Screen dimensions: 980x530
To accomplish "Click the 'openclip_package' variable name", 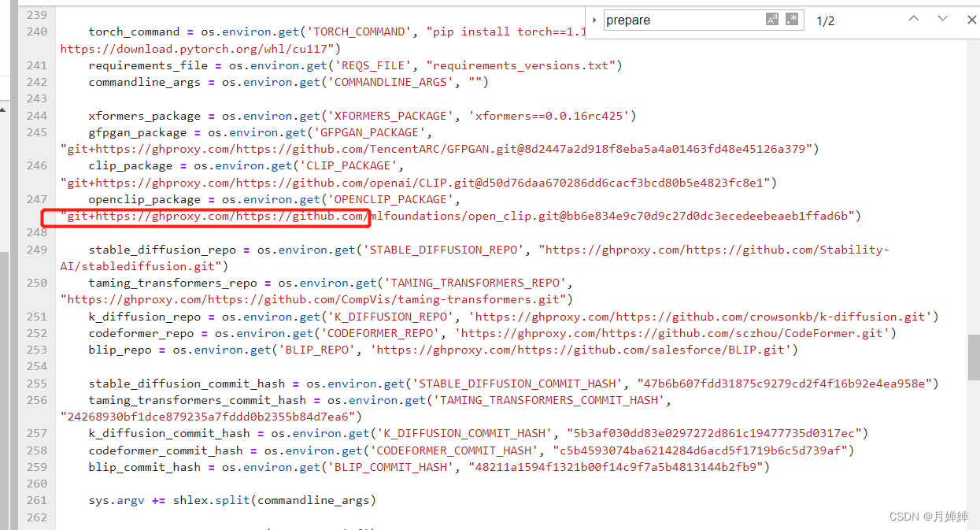I will coord(144,199).
